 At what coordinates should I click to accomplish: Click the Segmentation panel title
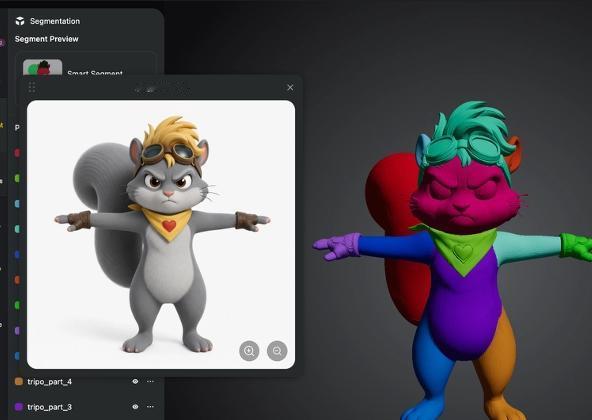[x=55, y=21]
